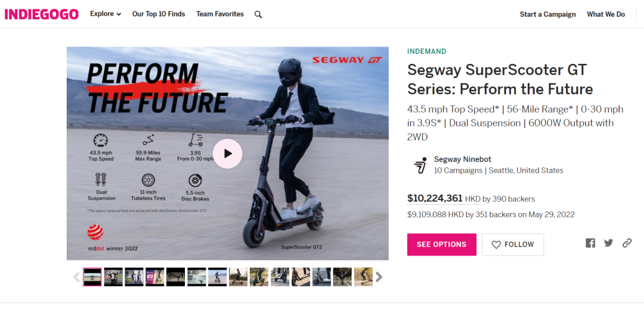
Task: Select the first gallery thumbnail
Action: click(x=92, y=277)
